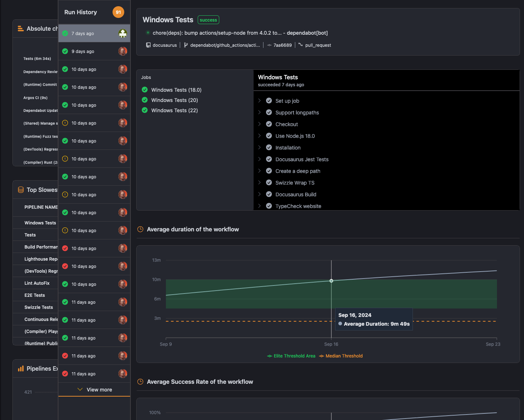Expand the Docusaurus Build step
This screenshot has width=524, height=420.
click(259, 194)
